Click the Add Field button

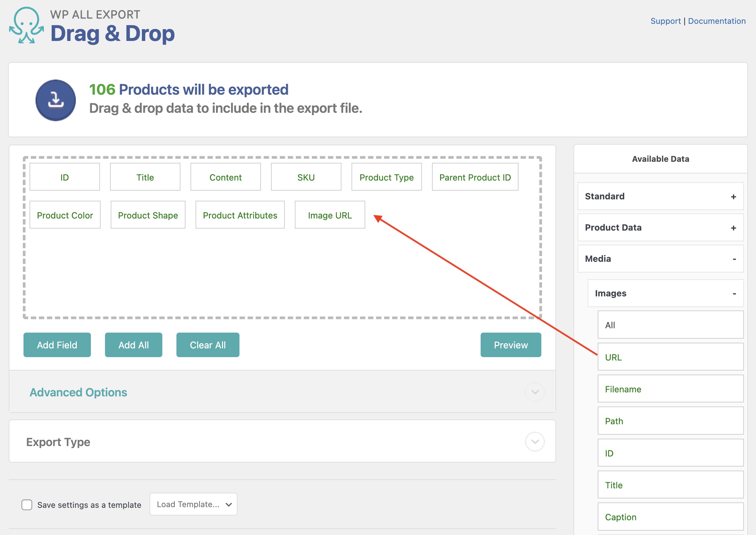coord(57,345)
